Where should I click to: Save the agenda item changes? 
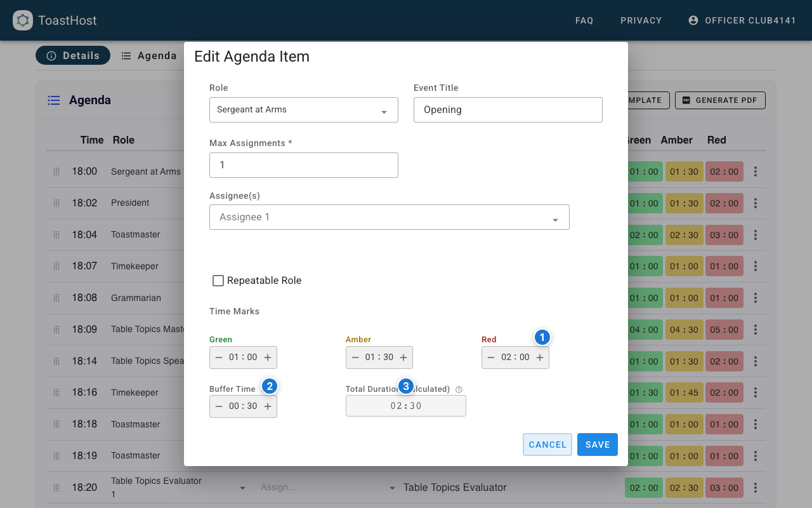[x=597, y=444]
